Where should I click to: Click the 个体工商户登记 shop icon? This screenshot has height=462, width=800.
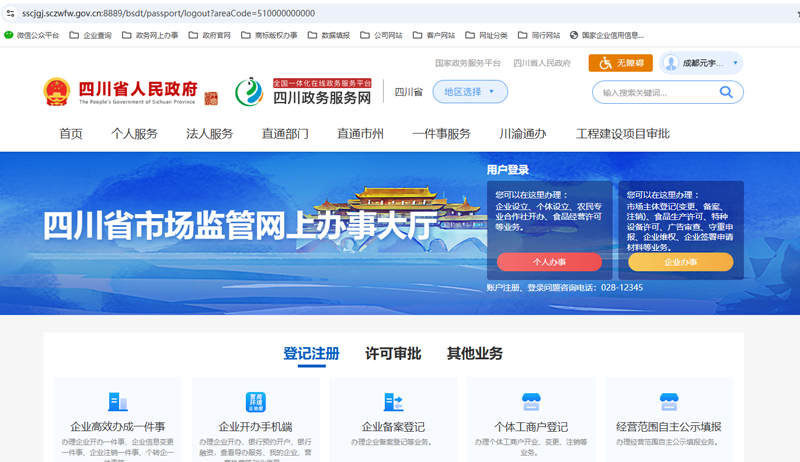coord(530,402)
